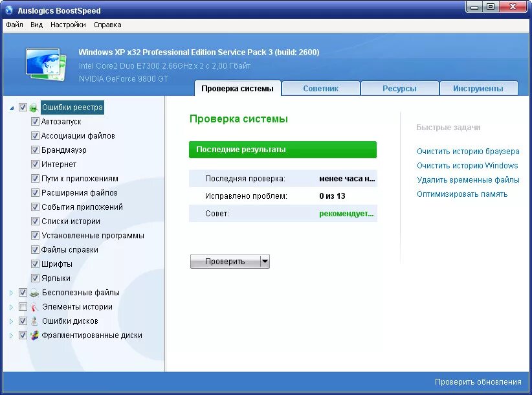Open the Проверить button dropdown arrow
The image size is (532, 395).
[x=265, y=262]
